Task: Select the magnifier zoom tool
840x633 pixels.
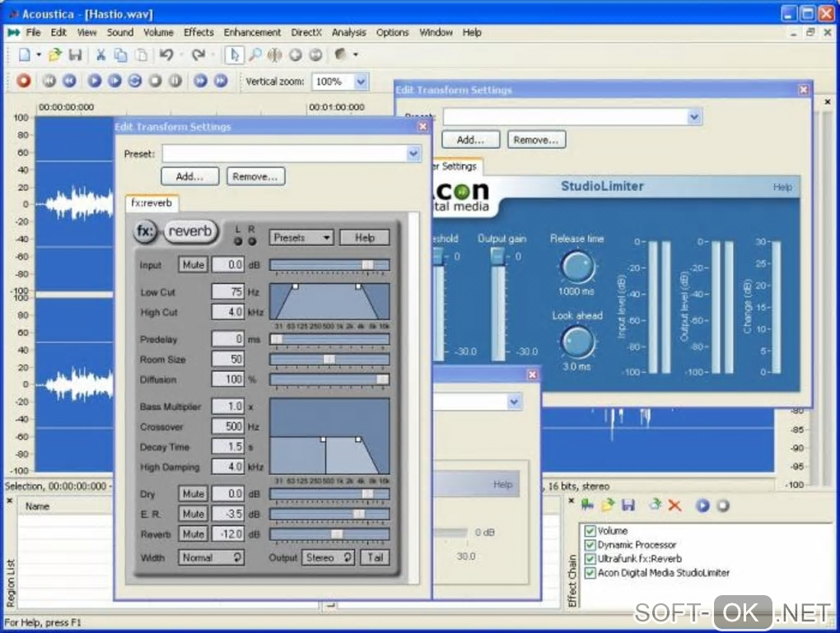Action: point(255,54)
